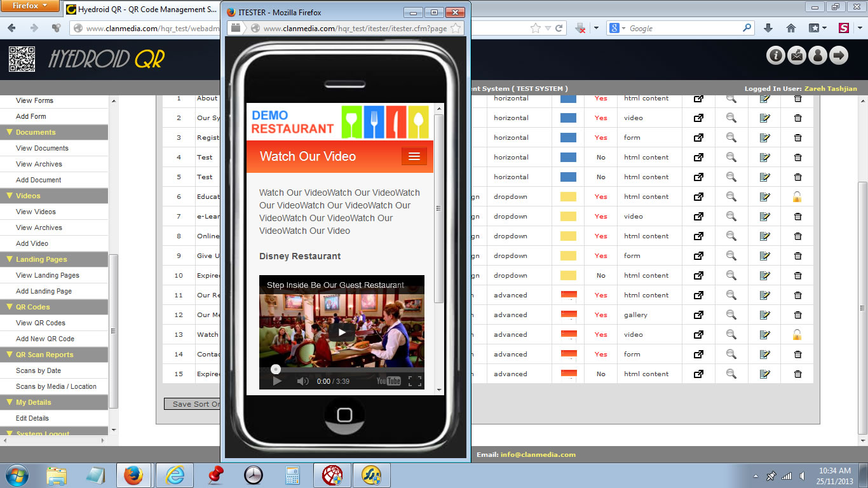Delete row 4 Test page
Image resolution: width=868 pixels, height=488 pixels.
click(797, 157)
